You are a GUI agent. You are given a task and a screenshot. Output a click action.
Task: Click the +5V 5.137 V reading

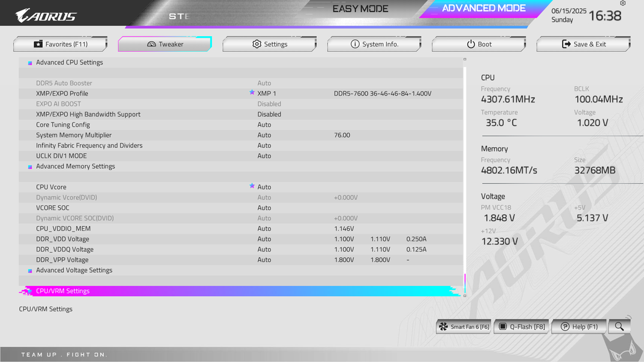tap(592, 218)
